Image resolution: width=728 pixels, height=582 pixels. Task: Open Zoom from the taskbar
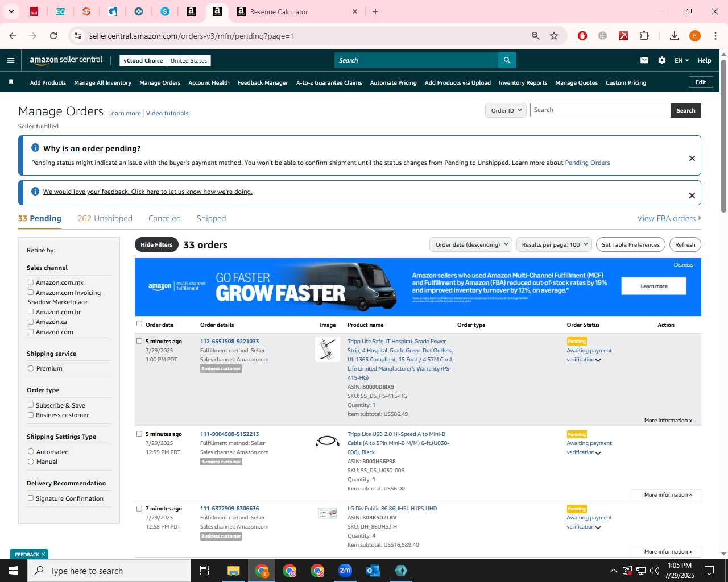pos(345,571)
